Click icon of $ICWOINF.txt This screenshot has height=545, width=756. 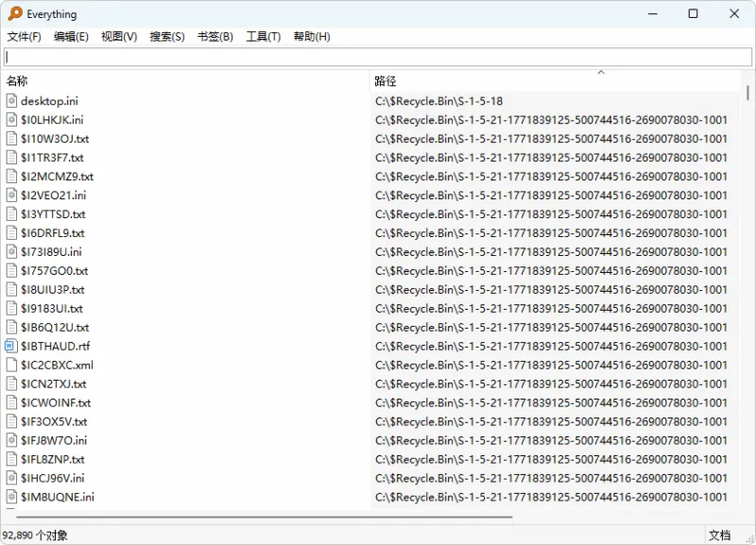click(11, 403)
